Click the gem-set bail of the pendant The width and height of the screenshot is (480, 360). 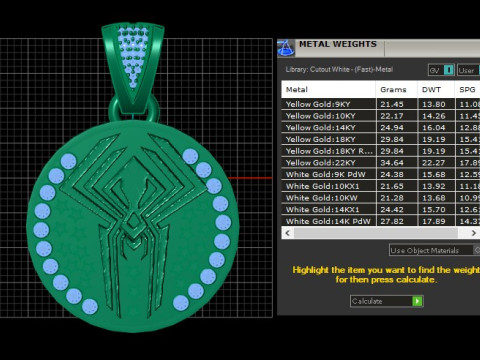click(133, 67)
